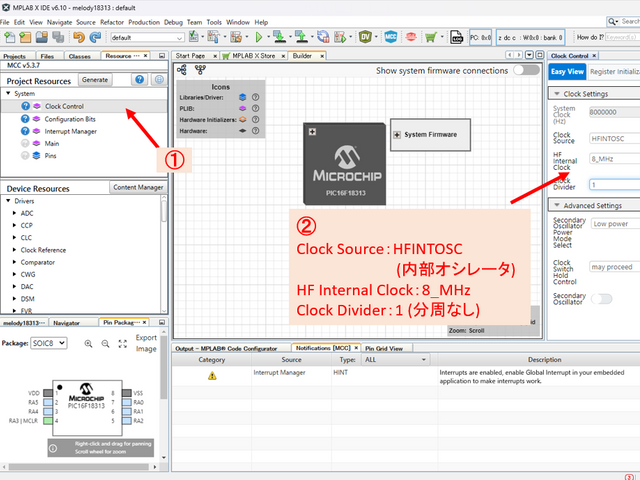This screenshot has height=480, width=640.
Task: Click the Clock Divider input field
Action: (612, 184)
